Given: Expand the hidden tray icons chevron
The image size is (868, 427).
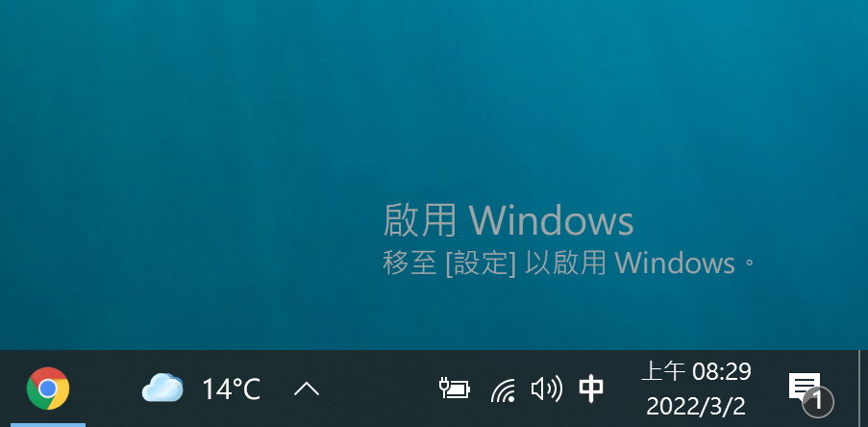Looking at the screenshot, I should click(306, 389).
